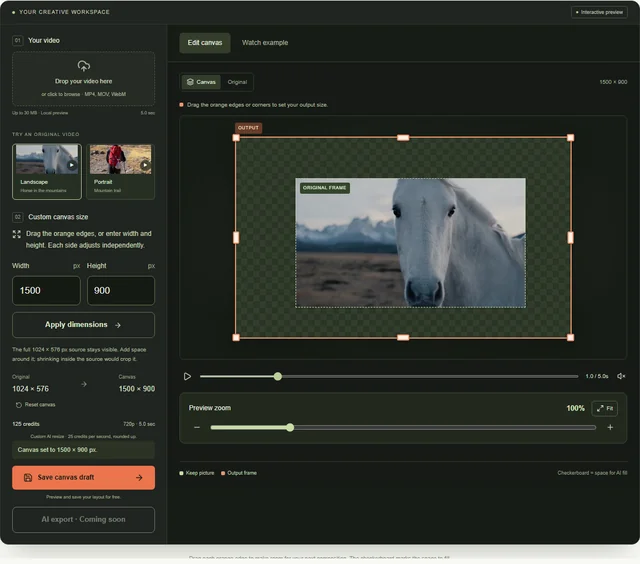Click the 'Output frame' legend item
The height and width of the screenshot is (564, 640).
(x=239, y=473)
